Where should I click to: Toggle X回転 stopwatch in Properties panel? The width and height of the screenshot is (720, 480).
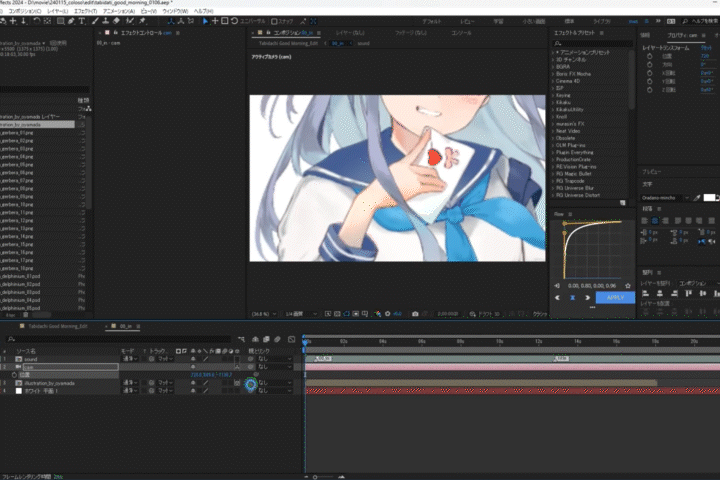(x=649, y=73)
